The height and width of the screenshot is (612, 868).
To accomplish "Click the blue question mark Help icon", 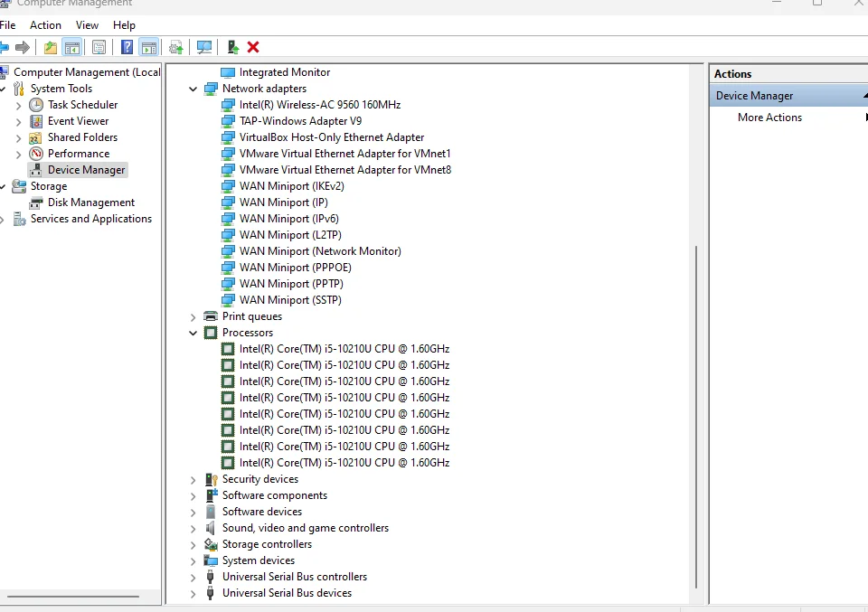I will click(x=127, y=48).
